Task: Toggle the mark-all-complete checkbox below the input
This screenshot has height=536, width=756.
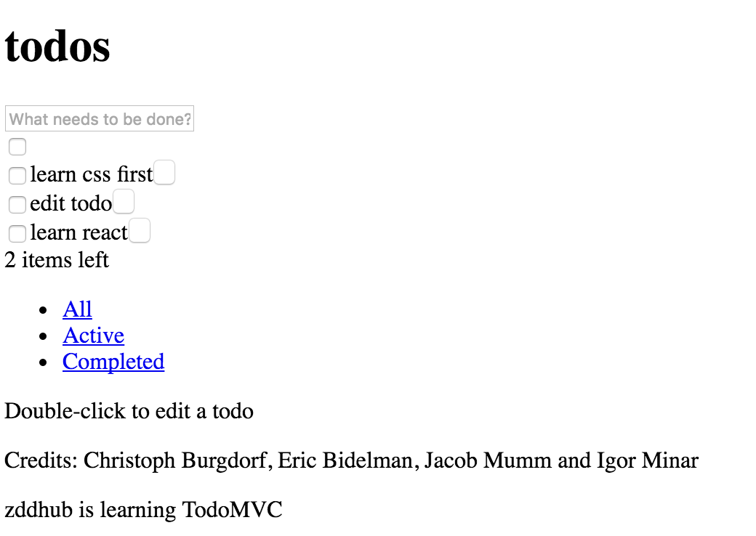Action: click(x=17, y=146)
